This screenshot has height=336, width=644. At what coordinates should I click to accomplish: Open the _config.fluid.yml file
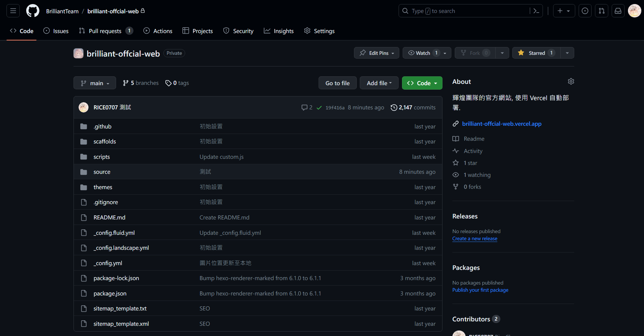[x=114, y=233]
